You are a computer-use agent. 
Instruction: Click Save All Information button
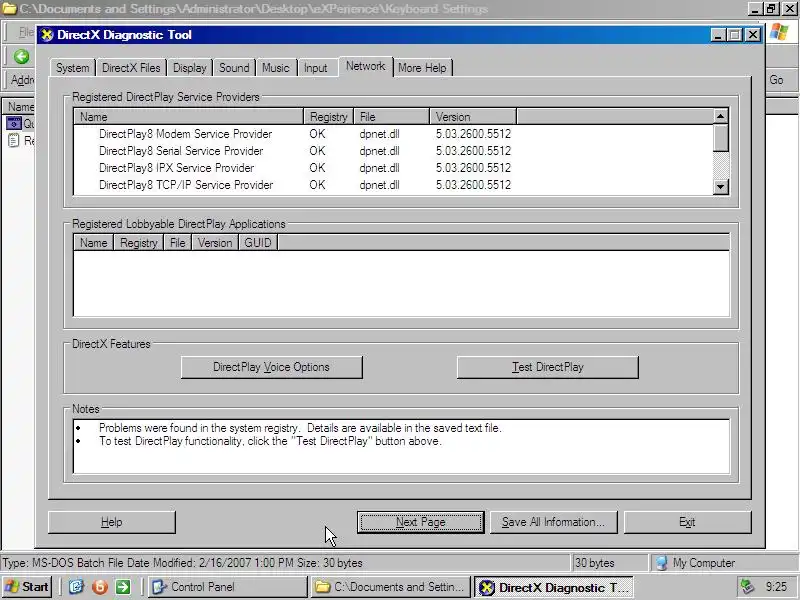pyautogui.click(x=554, y=522)
